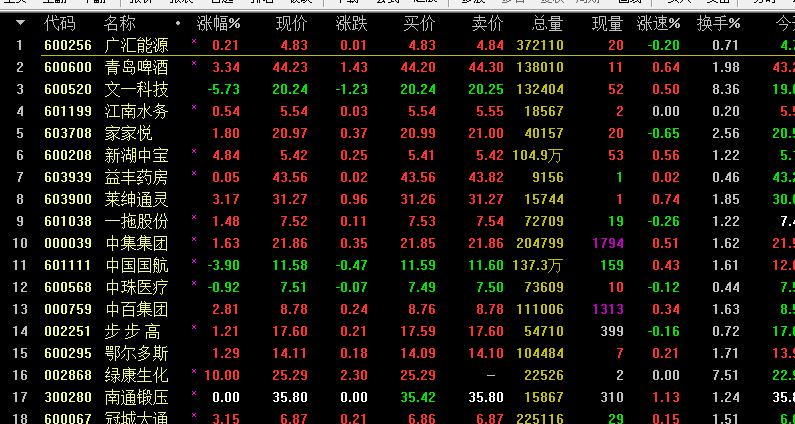Sort by the 涨幅% column header
The image size is (795, 424).
coord(219,23)
